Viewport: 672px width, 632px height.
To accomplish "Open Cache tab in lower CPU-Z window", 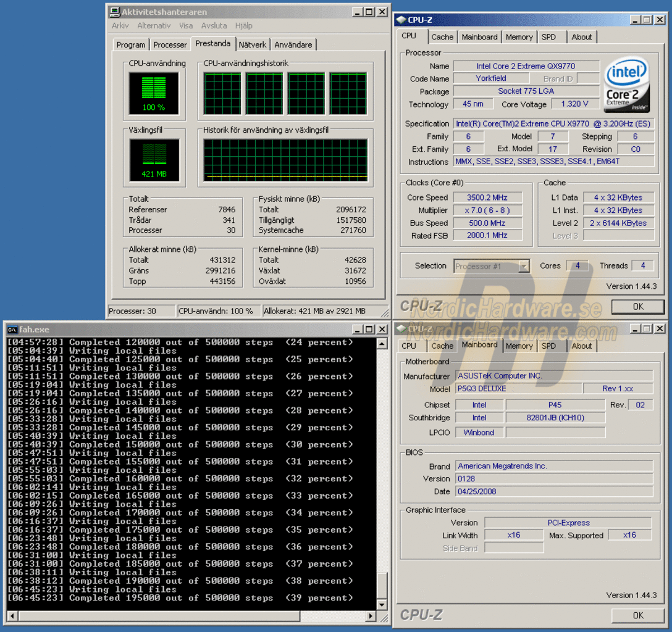I will (x=442, y=346).
